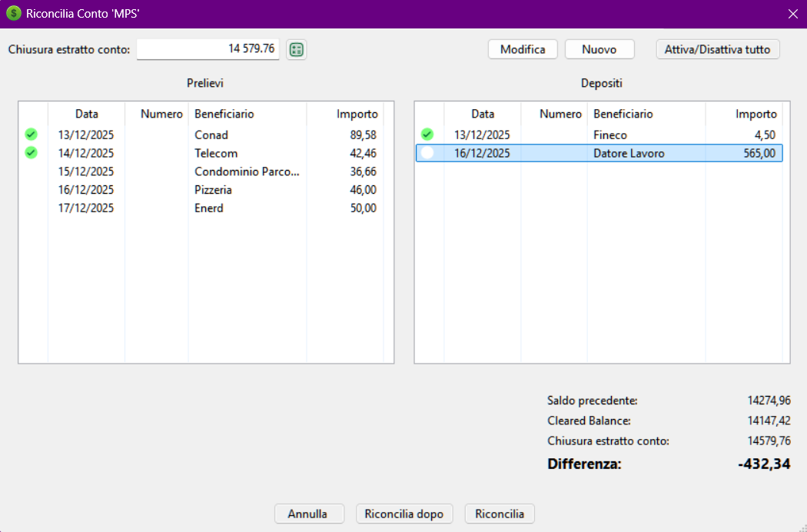Edit the Chiusura estratto conto field
This screenshot has width=807, height=532.
point(208,49)
